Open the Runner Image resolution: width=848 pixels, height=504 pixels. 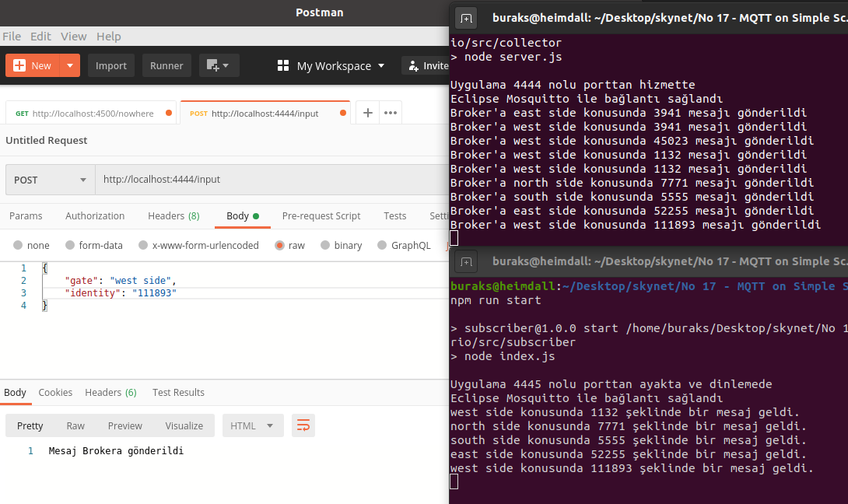[x=166, y=65]
